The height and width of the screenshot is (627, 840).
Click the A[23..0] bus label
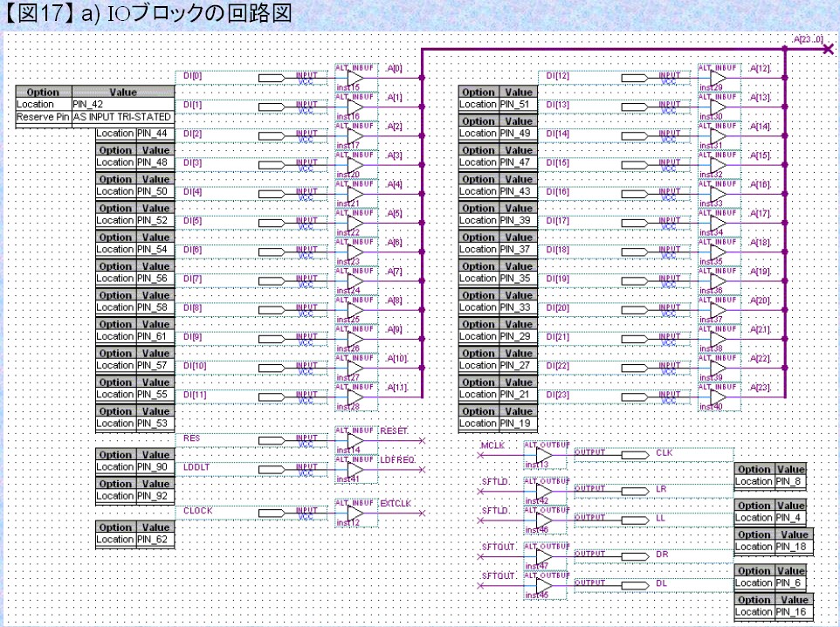coord(808,39)
